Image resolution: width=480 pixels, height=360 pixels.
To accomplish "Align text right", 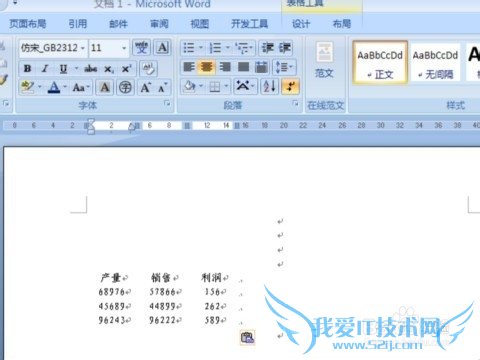I will pyautogui.click(x=225, y=67).
